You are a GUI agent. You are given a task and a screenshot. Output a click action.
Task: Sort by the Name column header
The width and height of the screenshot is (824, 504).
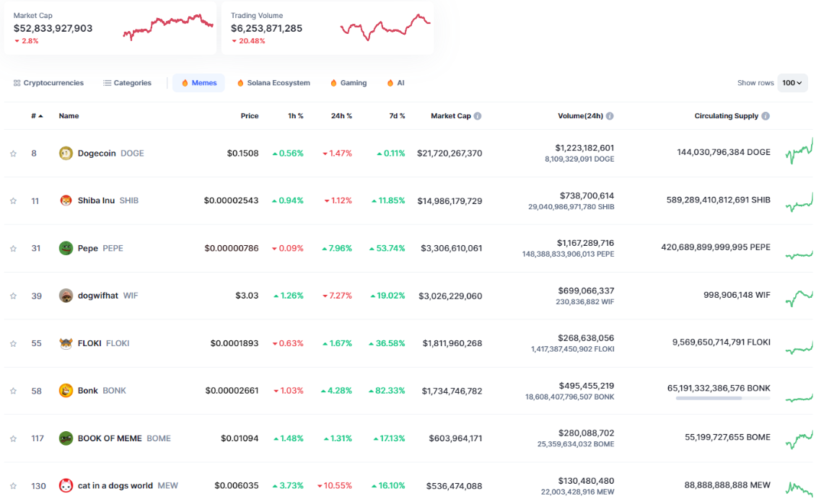(x=69, y=116)
